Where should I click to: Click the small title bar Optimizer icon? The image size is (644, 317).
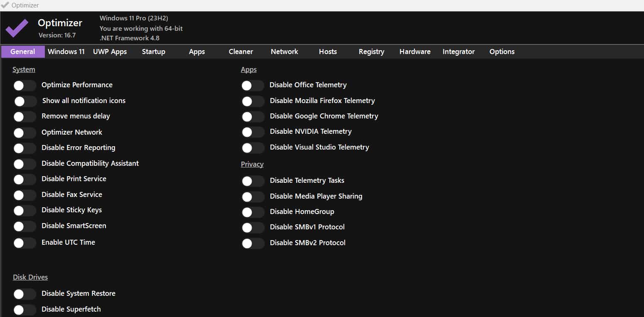(x=5, y=5)
